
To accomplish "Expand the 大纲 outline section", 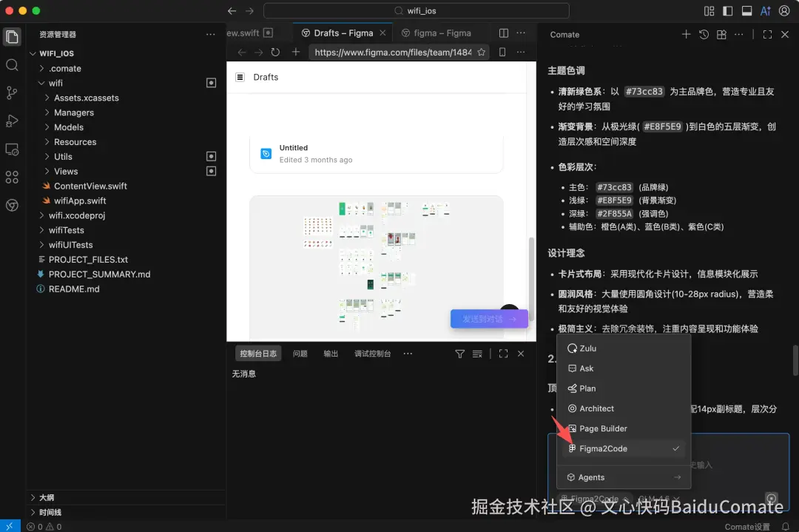I will pyautogui.click(x=127, y=497).
